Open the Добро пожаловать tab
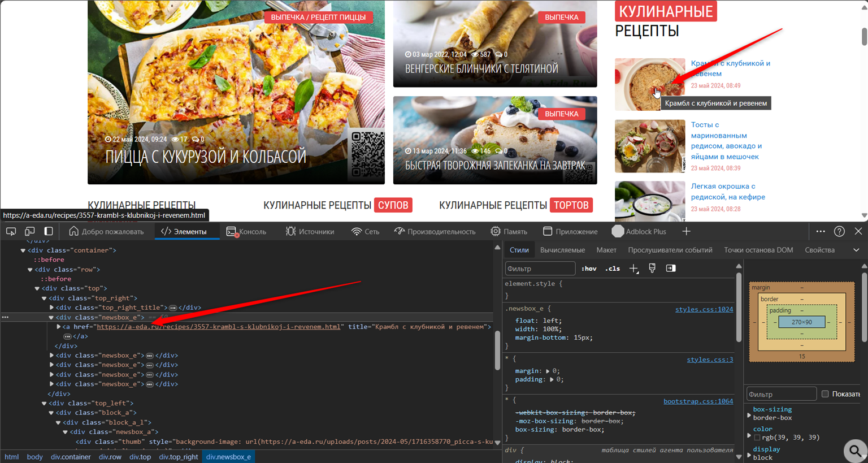Screen dimensions: 868x463 tap(106, 231)
